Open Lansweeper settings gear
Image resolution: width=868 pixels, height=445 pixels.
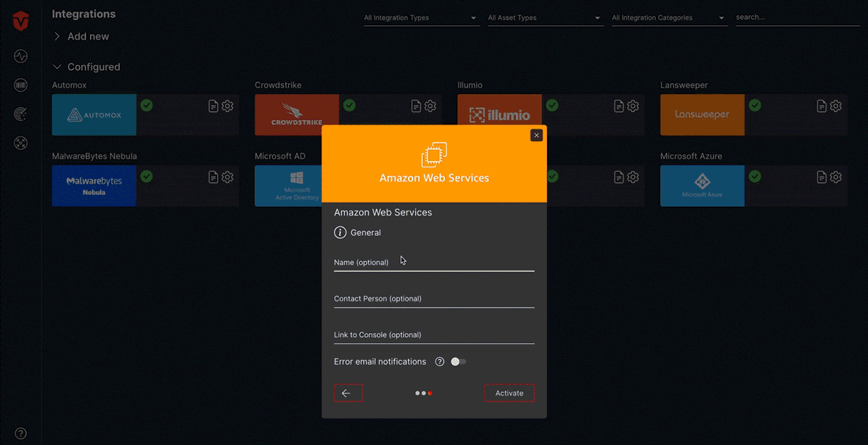click(x=836, y=107)
